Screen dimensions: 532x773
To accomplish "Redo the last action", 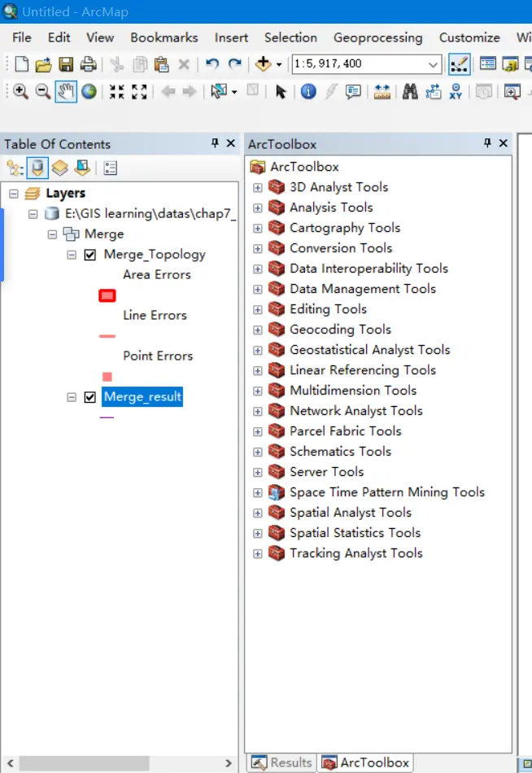I will click(x=235, y=64).
